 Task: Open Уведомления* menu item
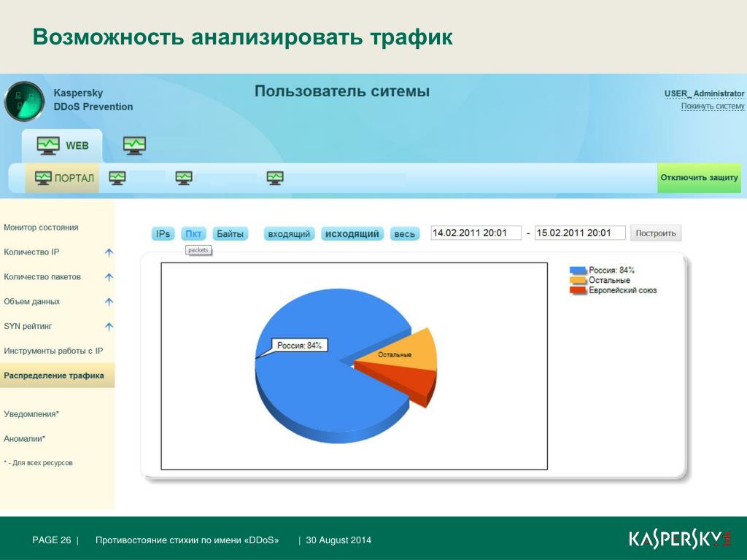pos(31,414)
